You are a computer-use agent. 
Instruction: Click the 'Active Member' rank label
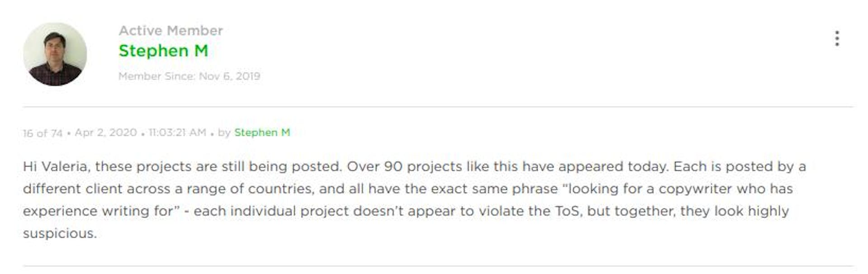click(x=170, y=30)
